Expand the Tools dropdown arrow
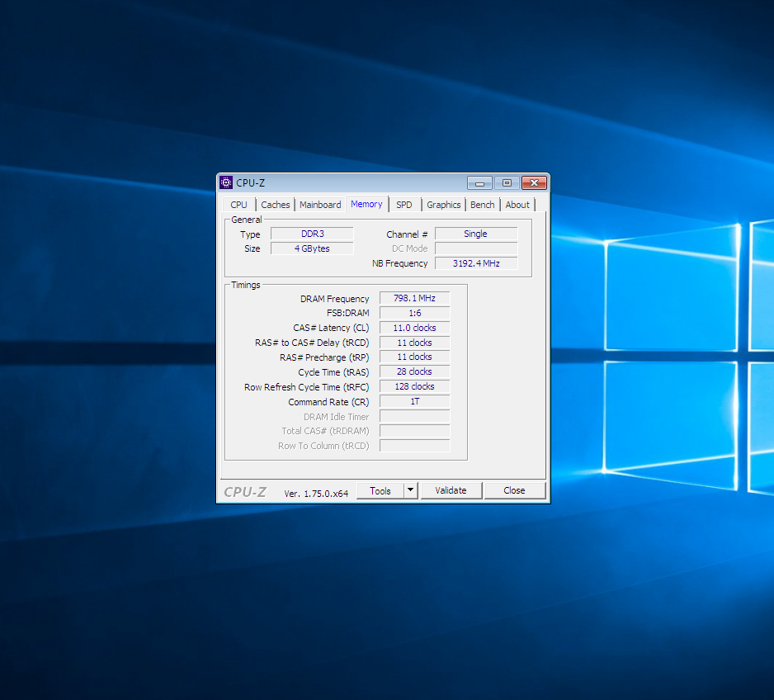 click(x=410, y=490)
